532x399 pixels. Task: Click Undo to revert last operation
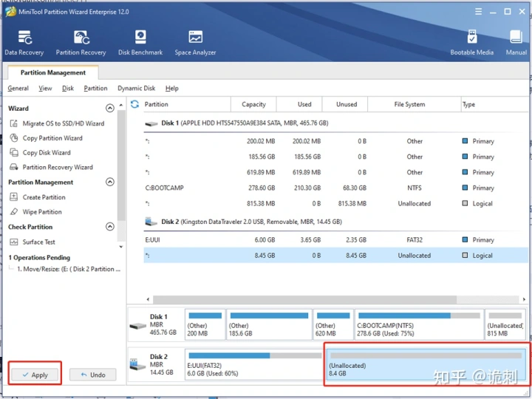pyautogui.click(x=93, y=375)
